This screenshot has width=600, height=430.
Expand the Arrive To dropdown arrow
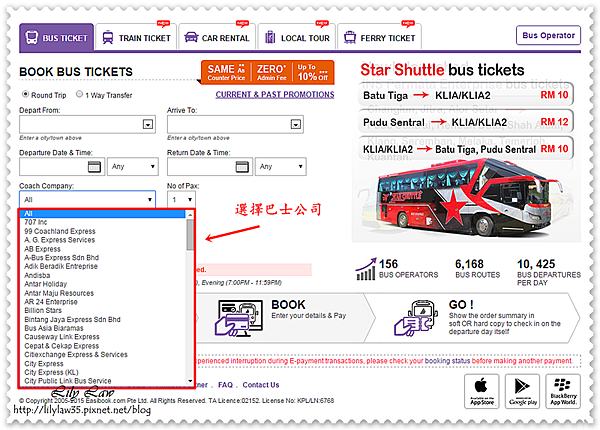click(x=295, y=124)
